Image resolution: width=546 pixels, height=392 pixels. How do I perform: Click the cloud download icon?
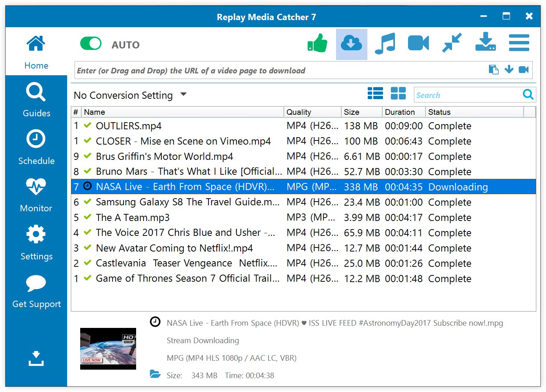(x=351, y=44)
